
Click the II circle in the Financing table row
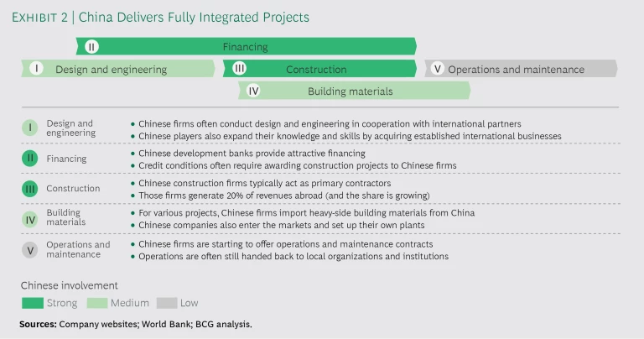coord(30,158)
